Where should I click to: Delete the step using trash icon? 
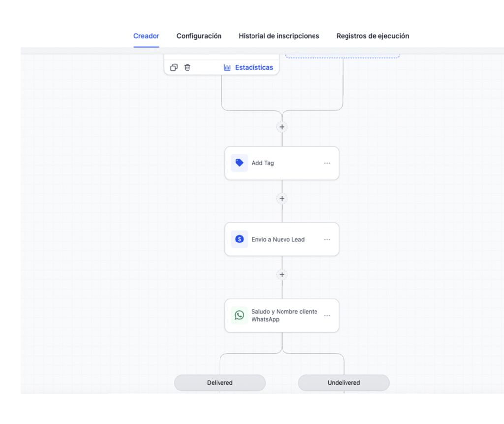point(187,68)
